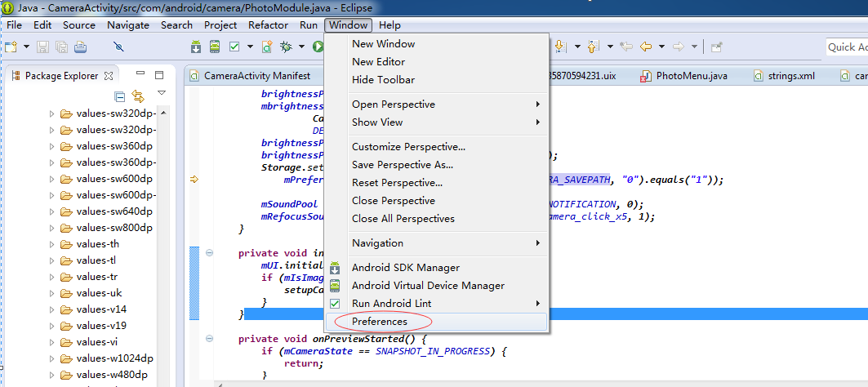Click the Save toolbar icon

pos(44,47)
